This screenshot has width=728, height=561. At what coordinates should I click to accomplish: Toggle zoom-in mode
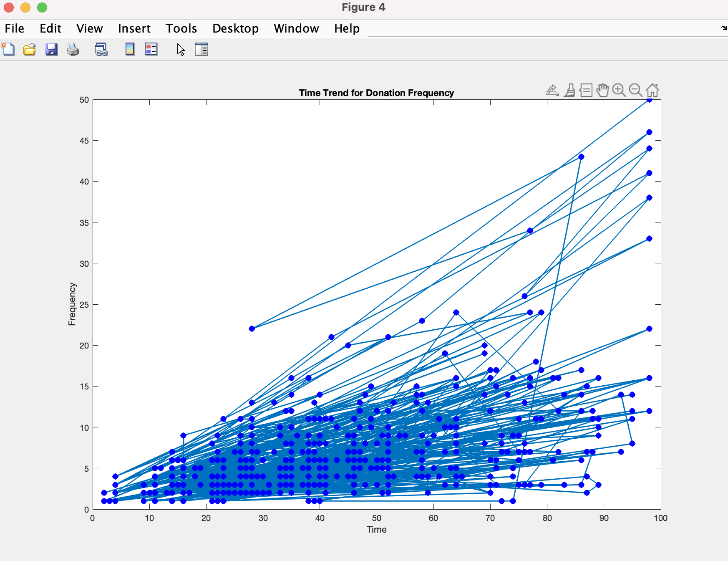(619, 90)
